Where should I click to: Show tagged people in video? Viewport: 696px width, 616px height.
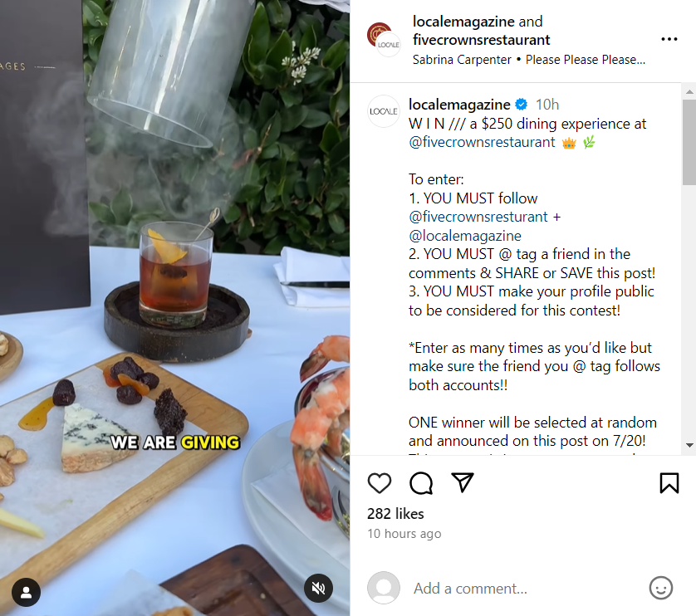(x=27, y=593)
